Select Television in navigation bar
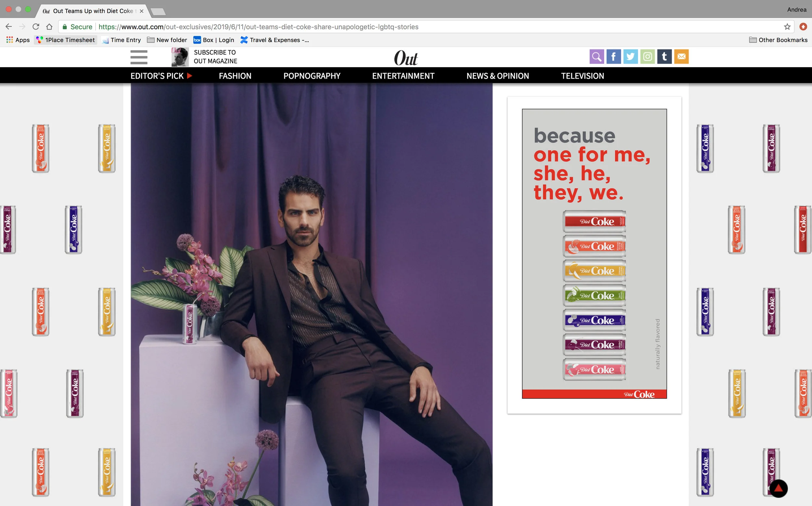This screenshot has height=506, width=812. (x=582, y=76)
